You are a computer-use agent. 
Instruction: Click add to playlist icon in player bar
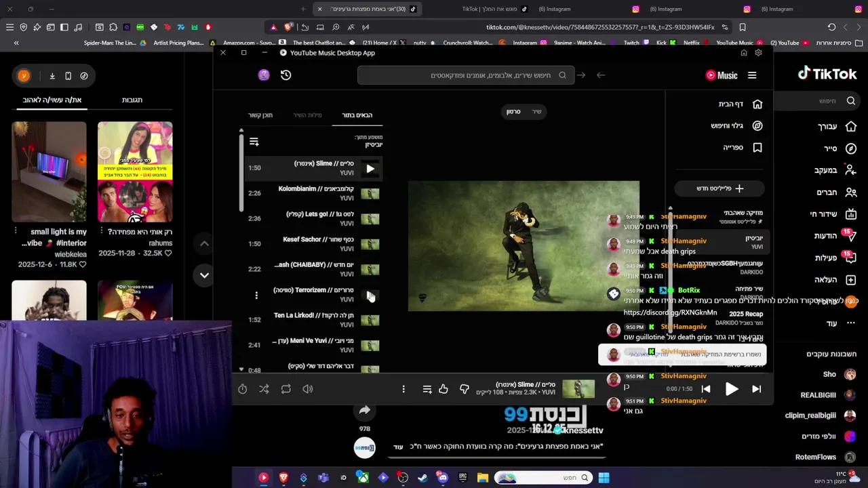tap(427, 389)
